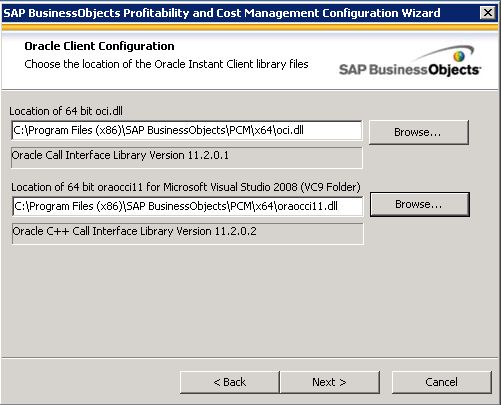Viewport: 501px width, 405px height.
Task: Click Browse for the oci.dll location
Action: tap(419, 132)
